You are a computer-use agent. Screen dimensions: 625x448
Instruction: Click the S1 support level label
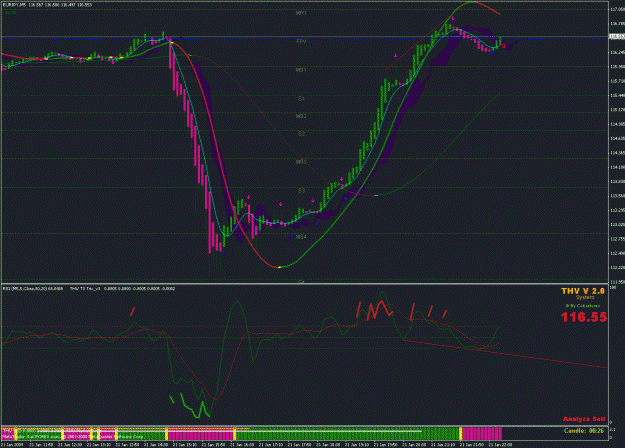301,98
